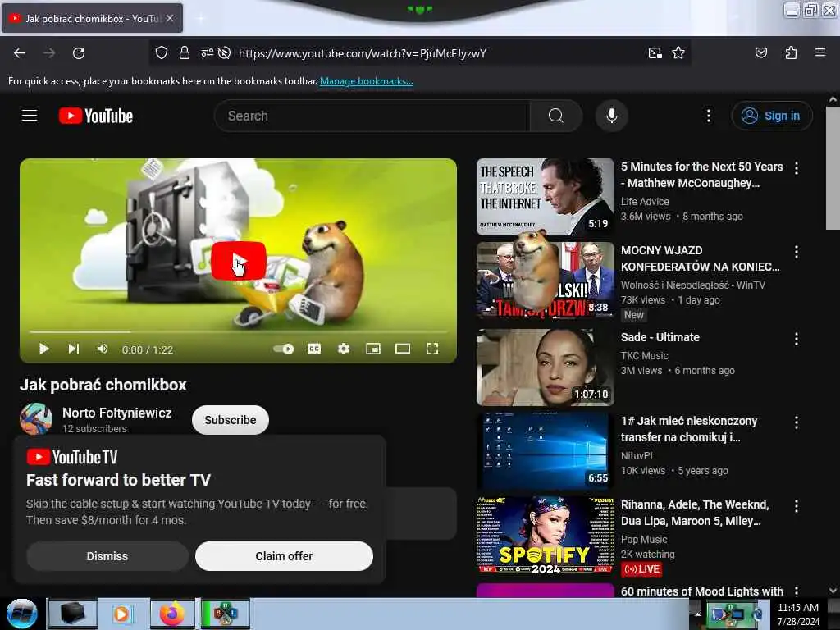
Task: Click the autoplay blocked icon in address bar
Action: click(225, 52)
